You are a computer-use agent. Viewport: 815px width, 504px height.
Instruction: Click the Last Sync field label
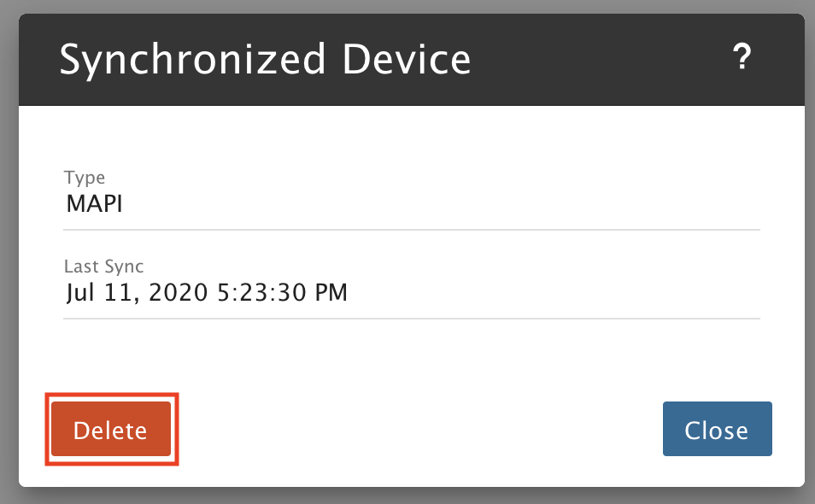click(x=103, y=266)
